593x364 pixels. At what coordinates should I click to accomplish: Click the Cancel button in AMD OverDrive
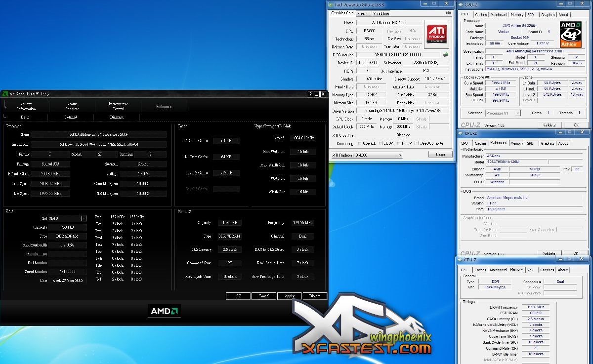tap(264, 296)
